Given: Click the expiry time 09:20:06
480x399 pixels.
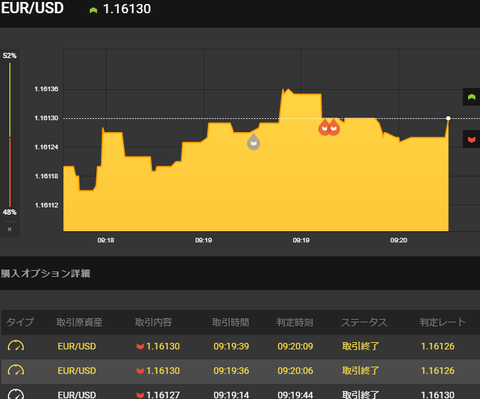Looking at the screenshot, I should (295, 371).
